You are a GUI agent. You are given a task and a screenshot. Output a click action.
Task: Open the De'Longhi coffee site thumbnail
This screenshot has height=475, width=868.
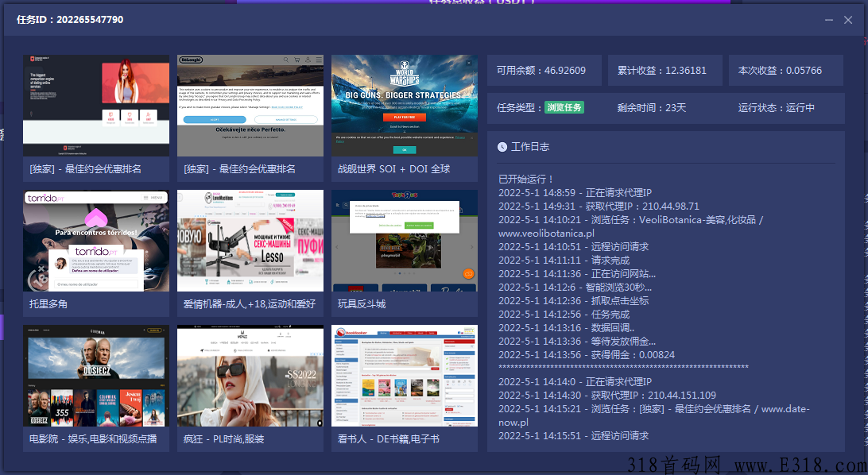250,106
